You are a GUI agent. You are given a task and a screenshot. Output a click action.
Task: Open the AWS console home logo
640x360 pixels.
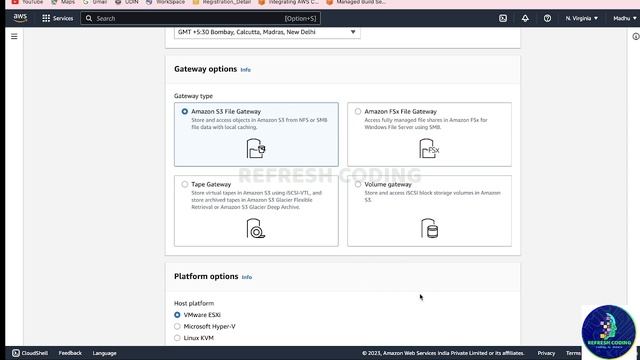click(20, 18)
